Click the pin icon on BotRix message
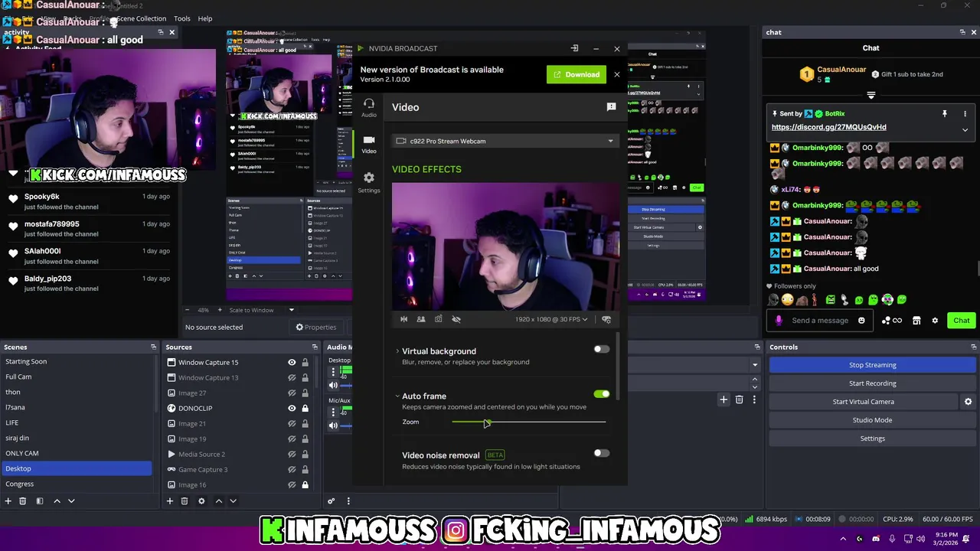 (945, 114)
